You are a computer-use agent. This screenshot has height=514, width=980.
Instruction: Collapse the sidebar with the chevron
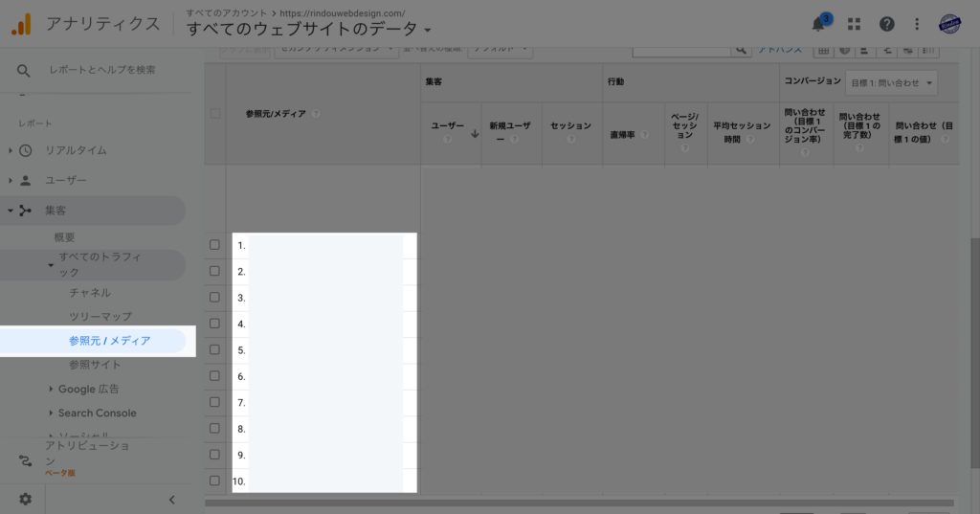172,500
